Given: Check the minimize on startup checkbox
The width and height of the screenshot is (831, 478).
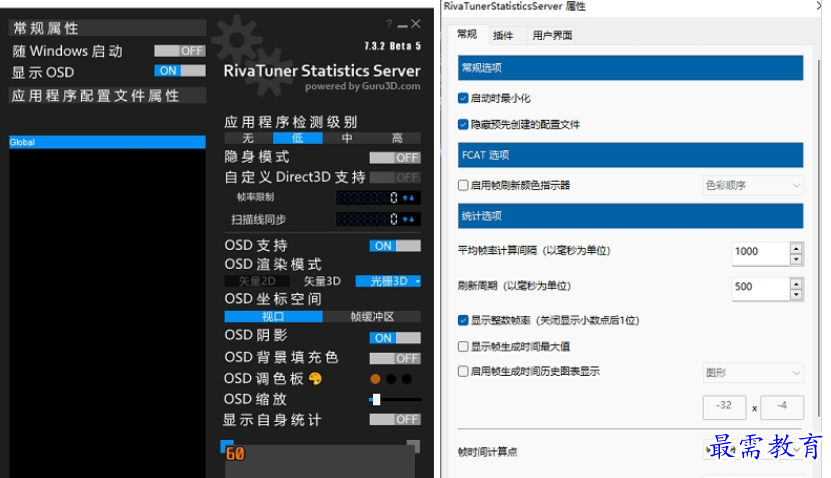Looking at the screenshot, I should click(463, 98).
